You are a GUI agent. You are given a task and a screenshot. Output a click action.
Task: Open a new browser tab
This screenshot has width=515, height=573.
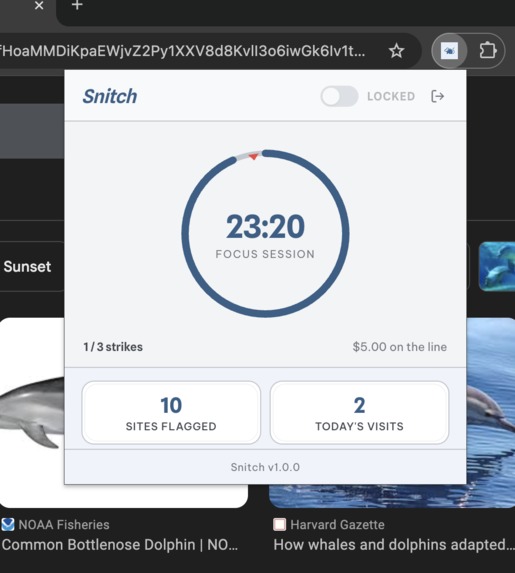[77, 5]
